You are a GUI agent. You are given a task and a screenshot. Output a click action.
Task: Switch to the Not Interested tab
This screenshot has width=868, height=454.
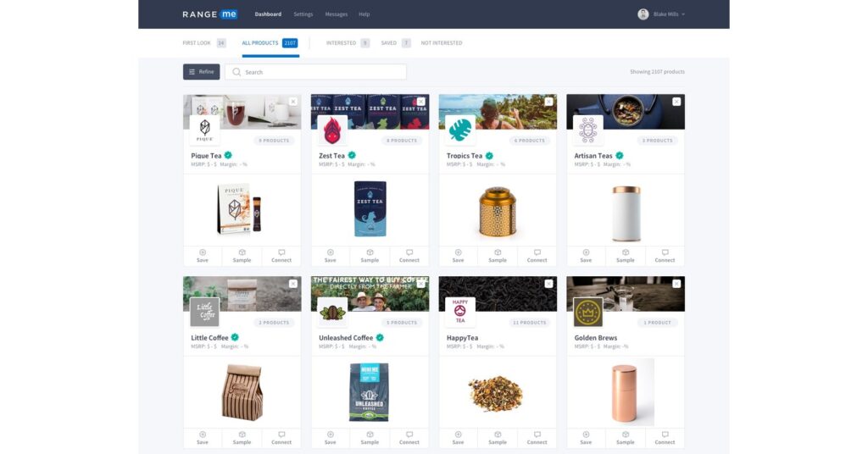(441, 43)
